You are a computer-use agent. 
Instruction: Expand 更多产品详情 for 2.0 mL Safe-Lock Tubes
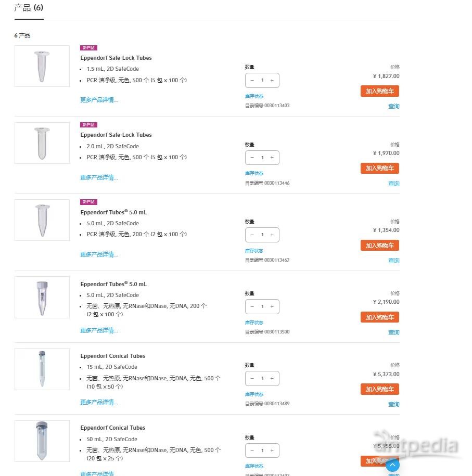tap(99, 177)
